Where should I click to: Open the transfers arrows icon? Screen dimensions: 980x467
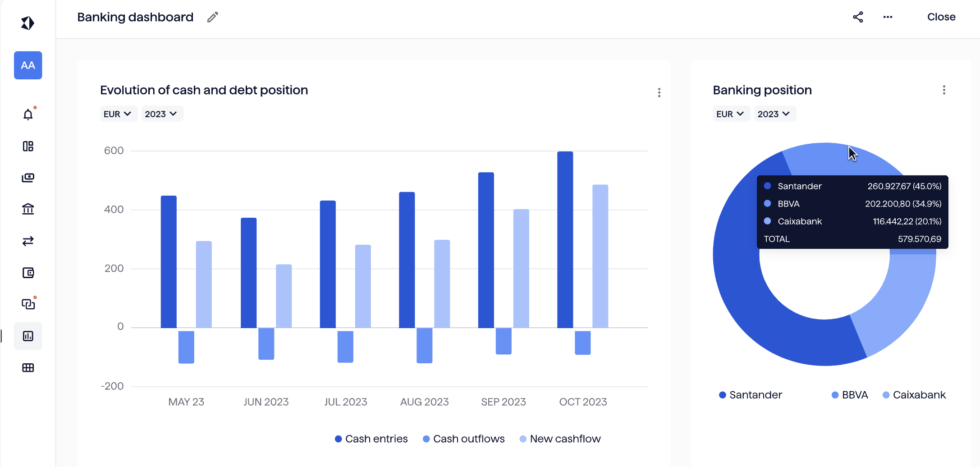[x=28, y=241]
